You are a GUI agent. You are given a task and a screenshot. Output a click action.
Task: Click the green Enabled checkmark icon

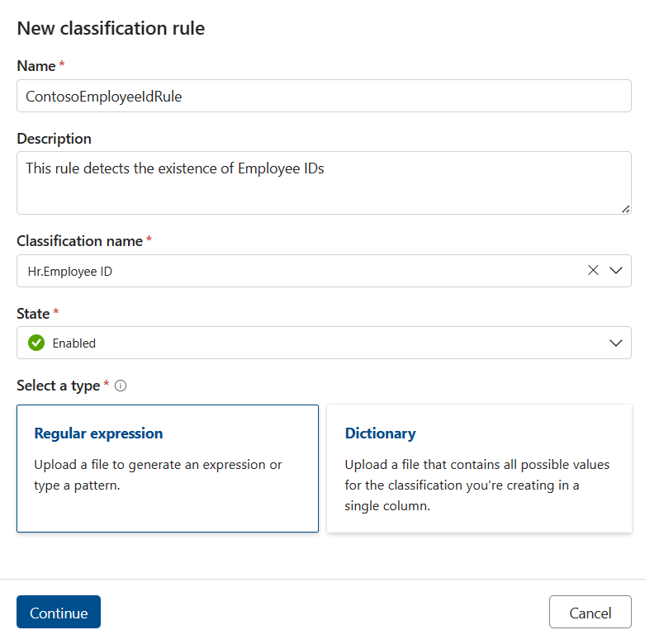click(x=36, y=343)
